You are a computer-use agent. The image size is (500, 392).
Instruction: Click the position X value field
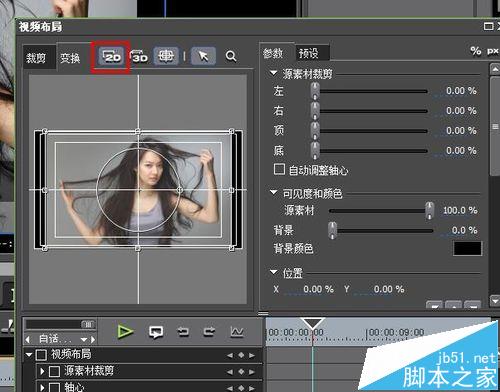pos(318,289)
